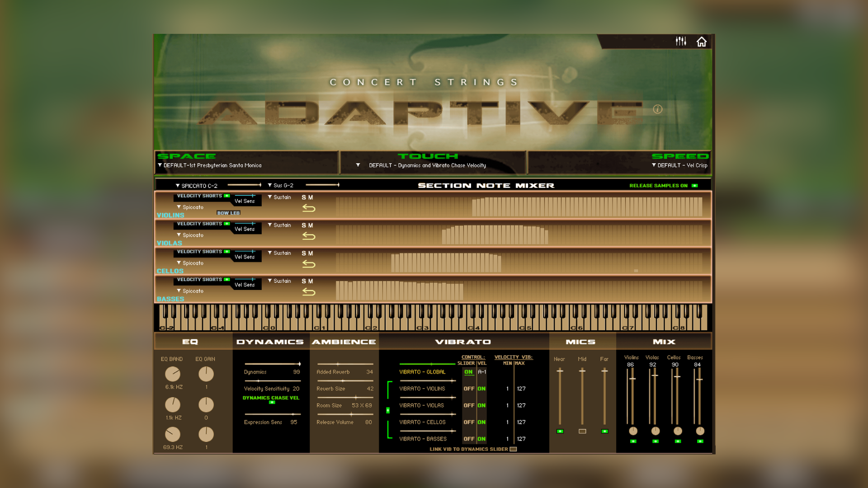The width and height of the screenshot is (868, 488).
Task: Enable the Slider control for Vibrato - Violins
Action: 469,388
